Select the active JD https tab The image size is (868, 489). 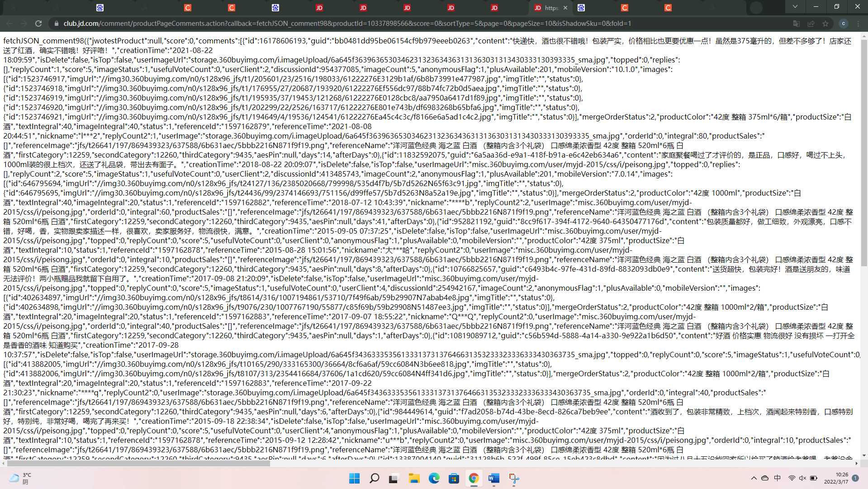click(x=550, y=8)
